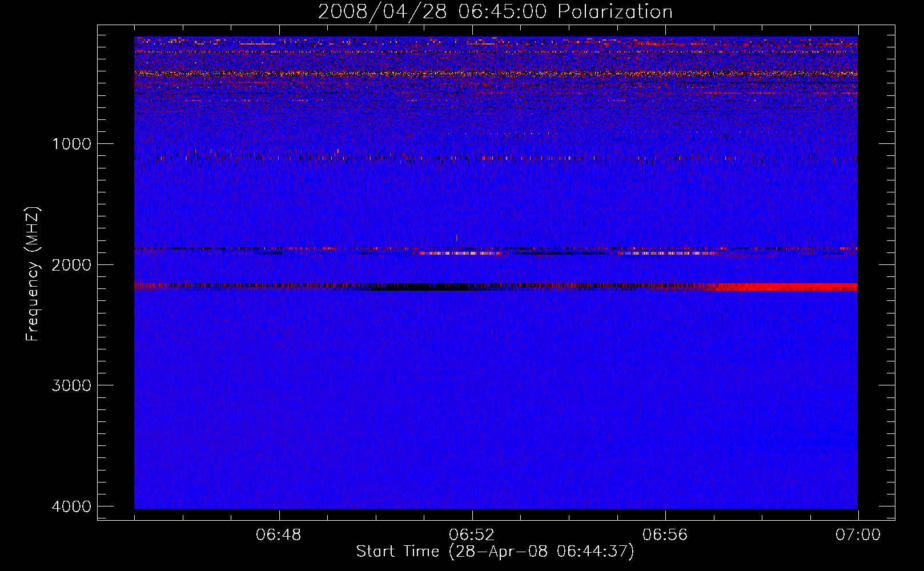Click the '06:52' time axis label
The height and width of the screenshot is (571, 924).
coord(472,535)
